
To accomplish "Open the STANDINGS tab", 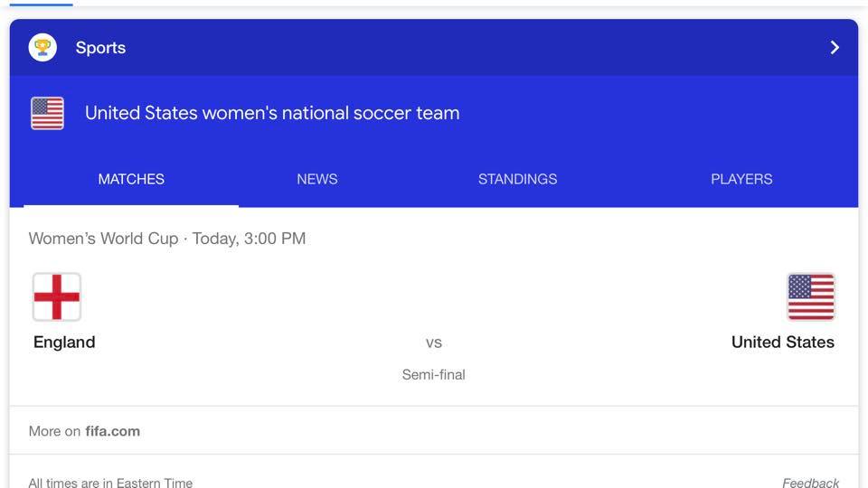I will 517,179.
